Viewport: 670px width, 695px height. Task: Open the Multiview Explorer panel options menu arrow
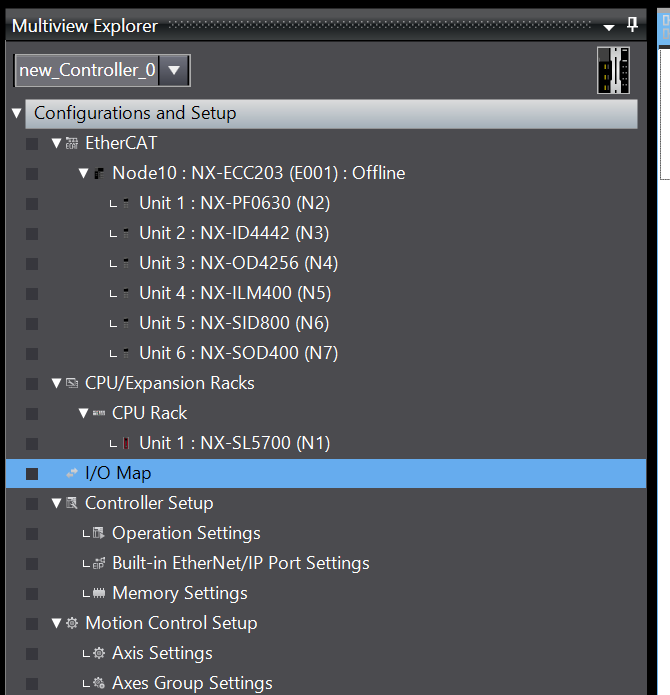click(609, 27)
